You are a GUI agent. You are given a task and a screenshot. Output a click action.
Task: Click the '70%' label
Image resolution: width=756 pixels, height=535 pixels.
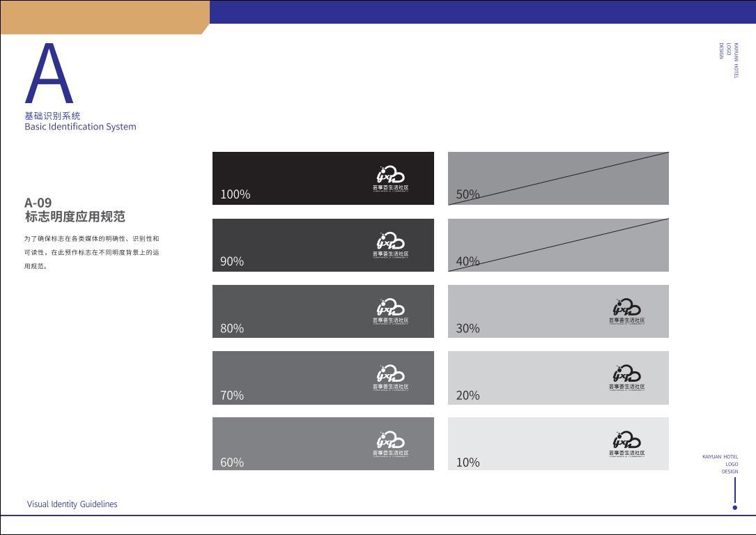(x=232, y=395)
